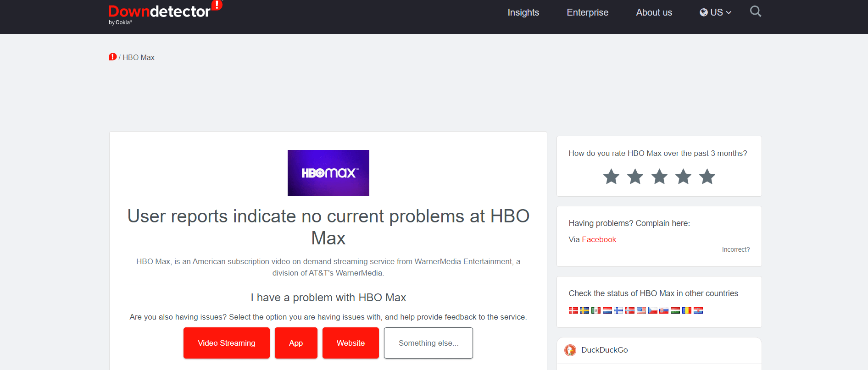This screenshot has width=868, height=370.
Task: Click the DuckDuckGo label
Action: click(605, 350)
